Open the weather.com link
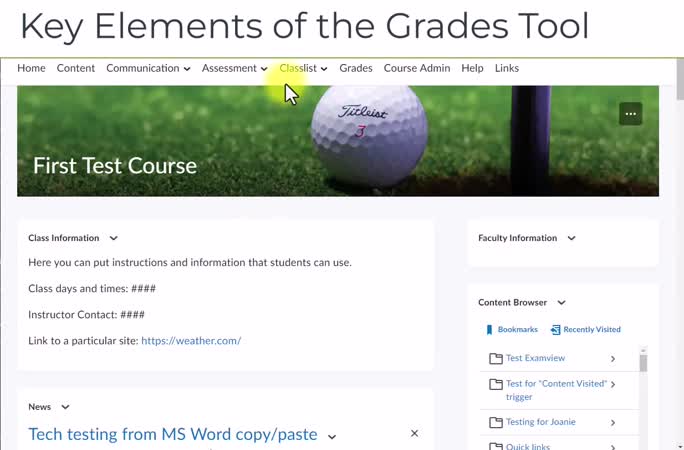 pos(191,340)
